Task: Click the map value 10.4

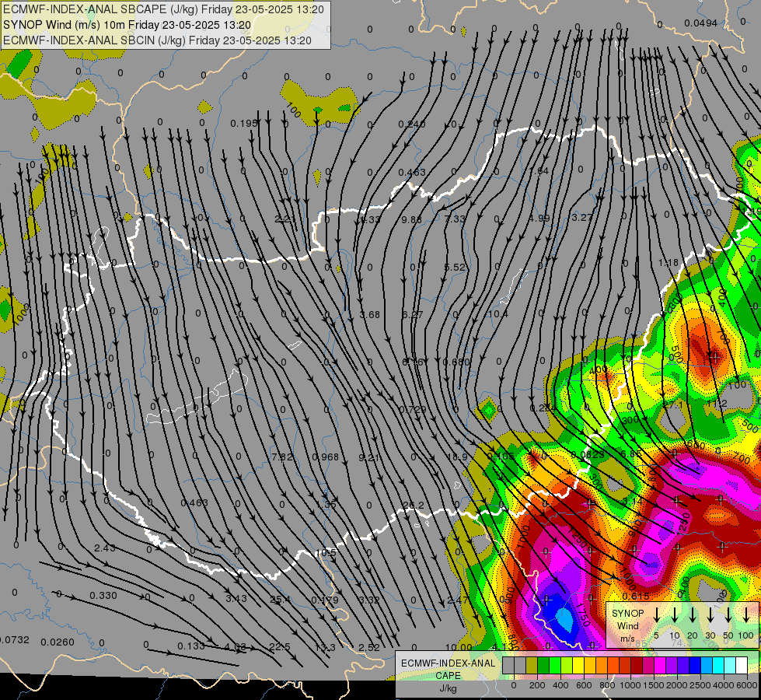Action: pyautogui.click(x=497, y=314)
